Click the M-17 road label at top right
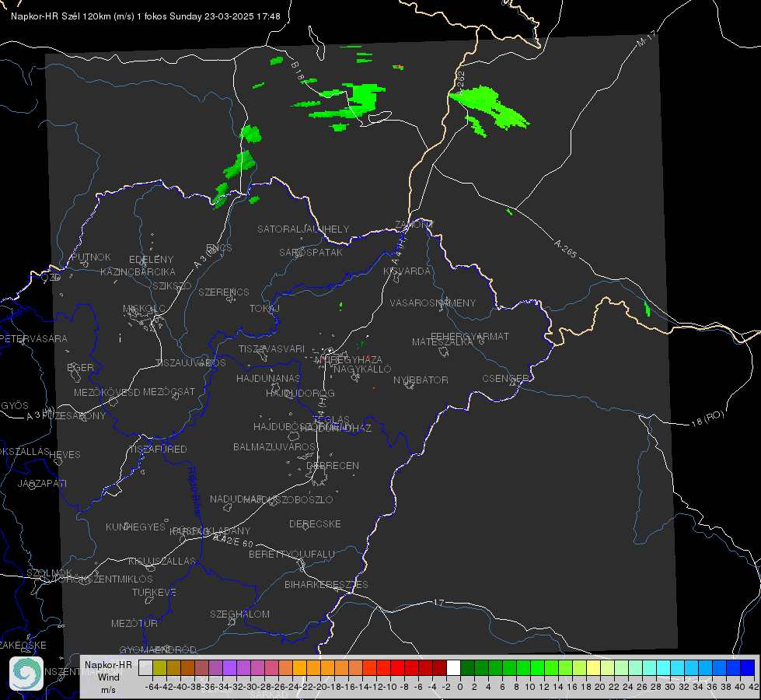Screen dimensions: 761x700 pos(647,38)
